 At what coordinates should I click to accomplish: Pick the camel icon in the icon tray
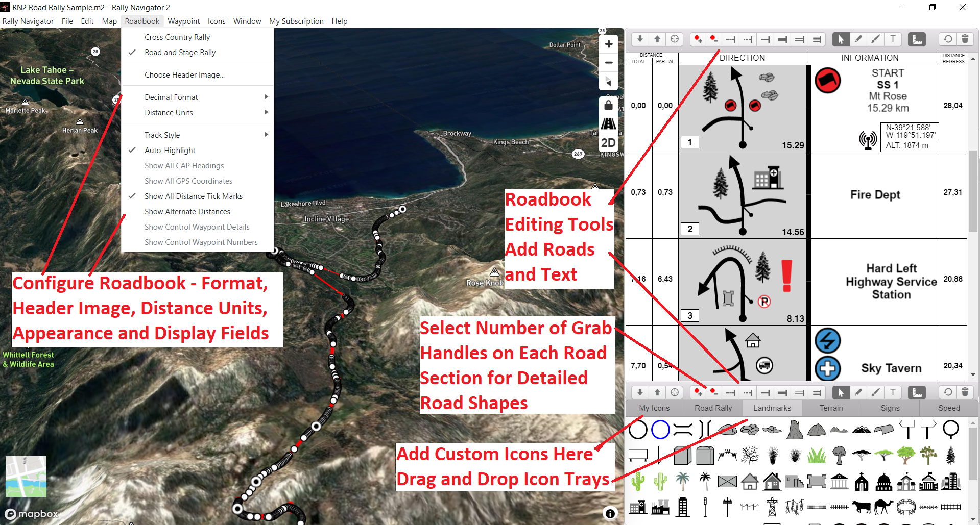(883, 507)
